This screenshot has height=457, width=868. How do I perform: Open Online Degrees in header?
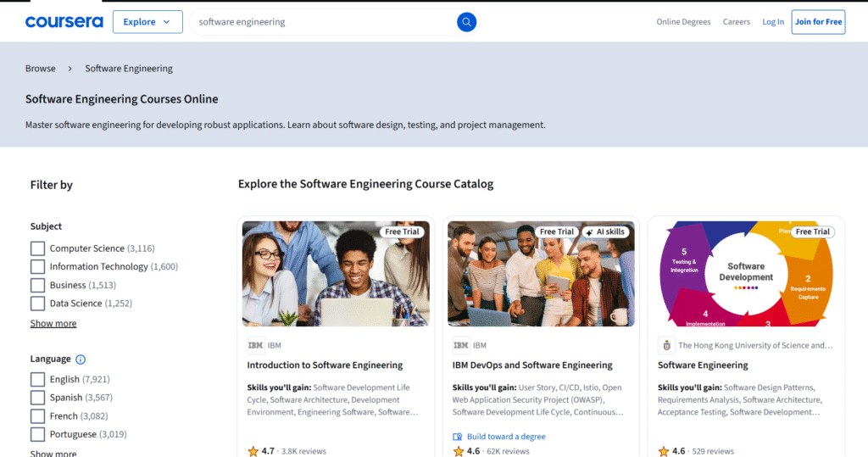point(683,21)
